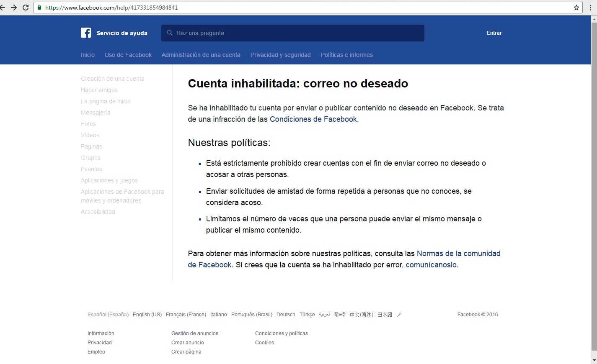Open footer Cookies link

[x=265, y=343]
